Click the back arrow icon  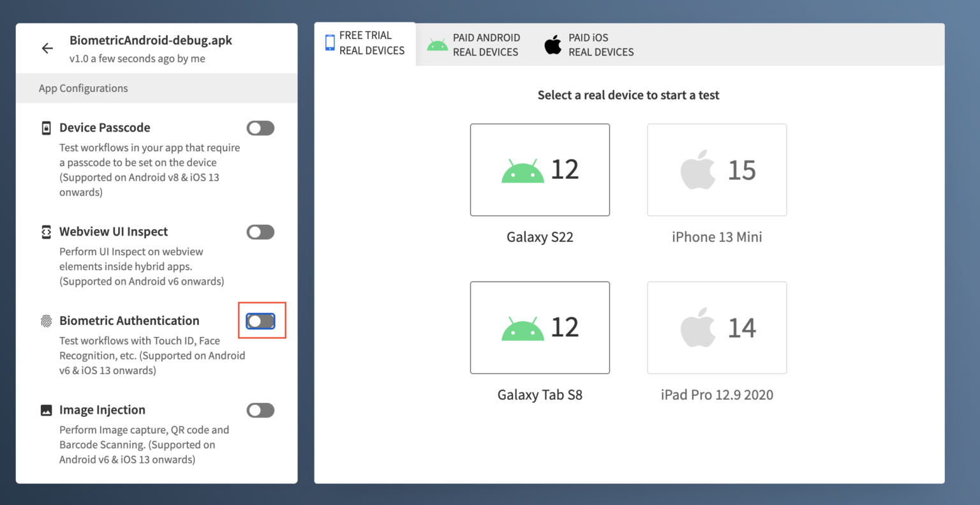[x=47, y=49]
